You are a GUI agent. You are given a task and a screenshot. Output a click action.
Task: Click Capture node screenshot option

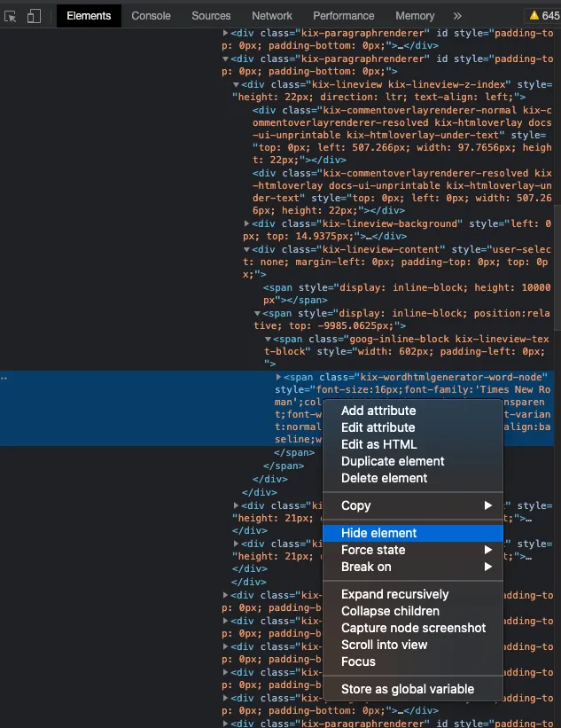tap(413, 628)
